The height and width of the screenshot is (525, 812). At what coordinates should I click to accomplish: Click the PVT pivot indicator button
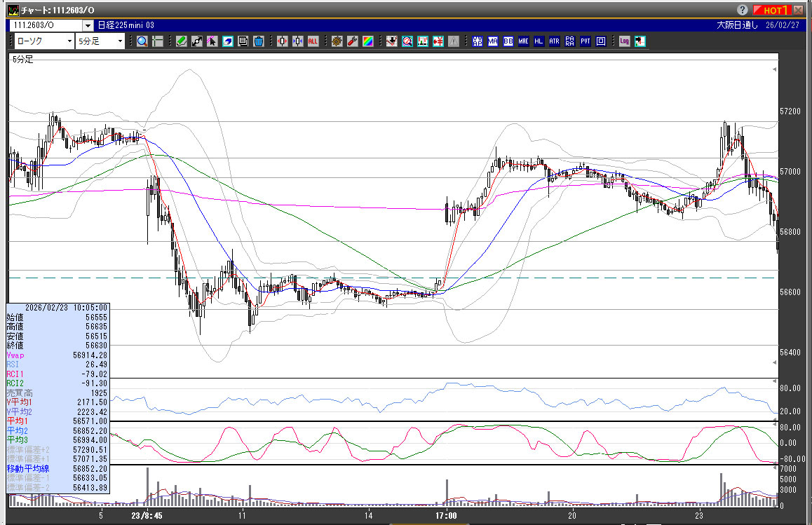click(585, 41)
